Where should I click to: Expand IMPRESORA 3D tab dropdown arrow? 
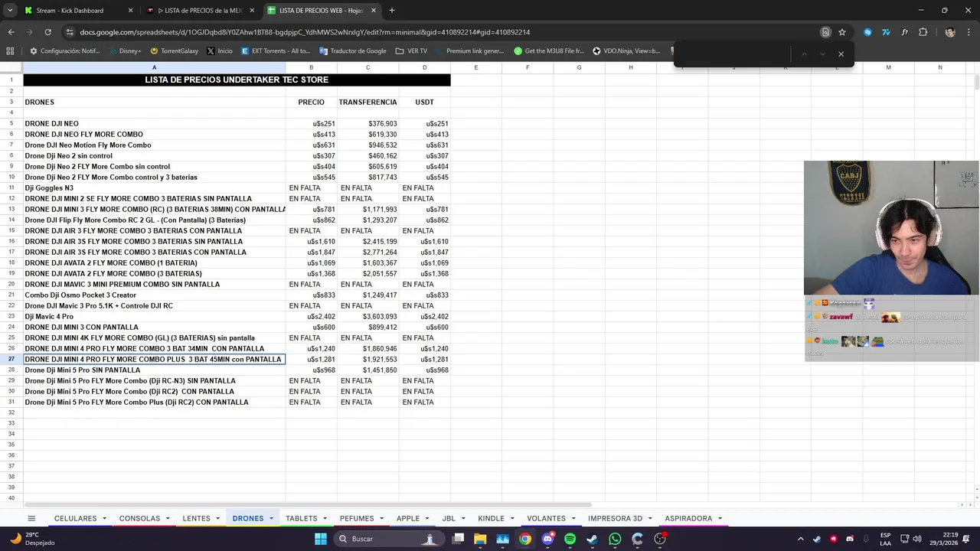(650, 519)
